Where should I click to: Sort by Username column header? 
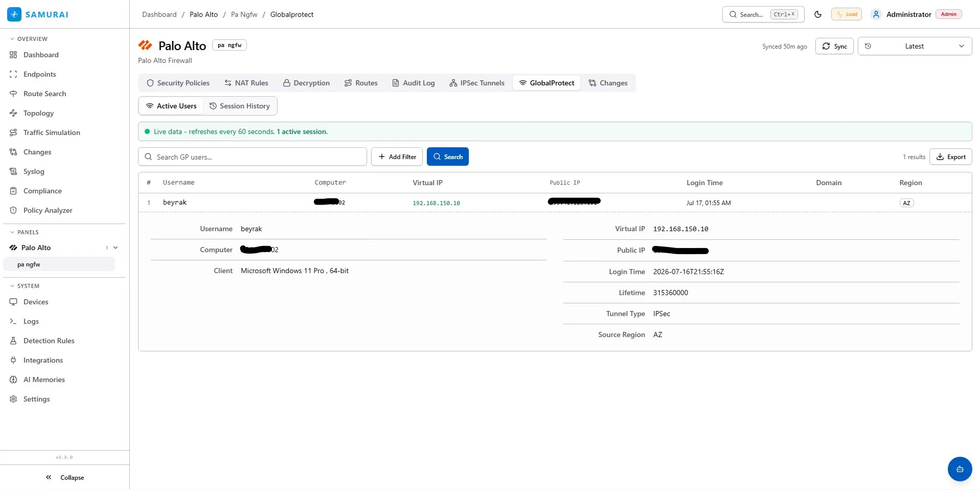click(178, 183)
